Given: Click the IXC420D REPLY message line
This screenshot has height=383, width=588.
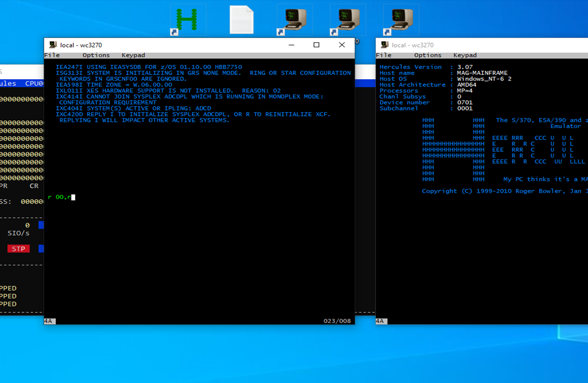Looking at the screenshot, I should pyautogui.click(x=193, y=114).
